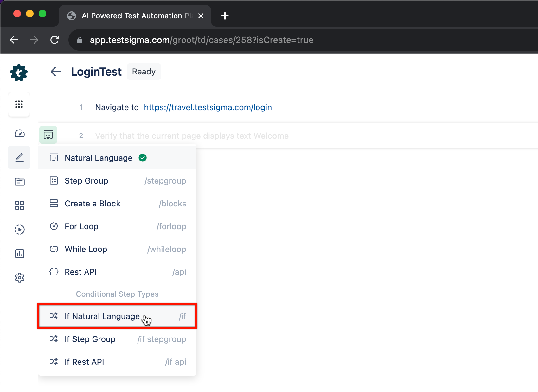Click the Testsigma gear logo

19,73
